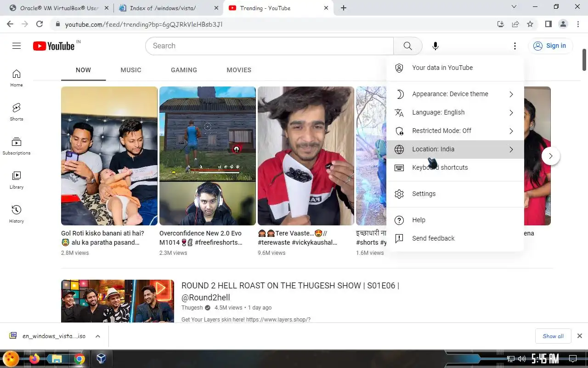588x368 pixels.
Task: Open Shorts in the sidebar
Action: point(17,112)
